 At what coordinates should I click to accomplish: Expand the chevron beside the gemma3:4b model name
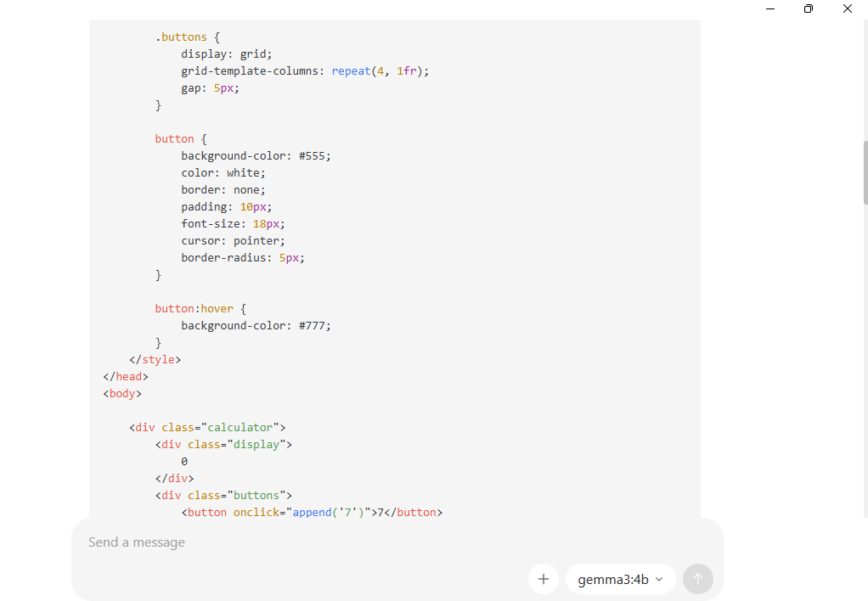(x=659, y=579)
